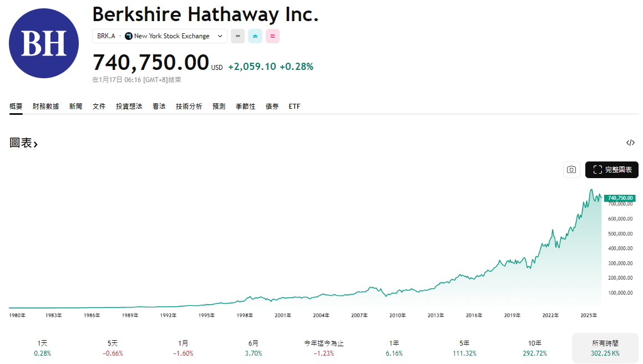Viewport: 643px width, 364px height.
Task: Select the 今年迄今為止 range
Action: (x=324, y=348)
